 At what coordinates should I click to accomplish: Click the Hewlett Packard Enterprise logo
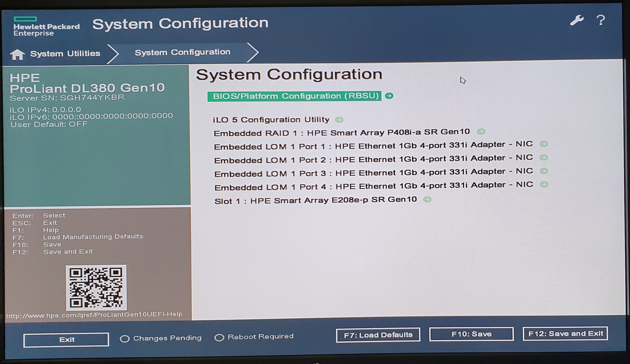click(46, 27)
